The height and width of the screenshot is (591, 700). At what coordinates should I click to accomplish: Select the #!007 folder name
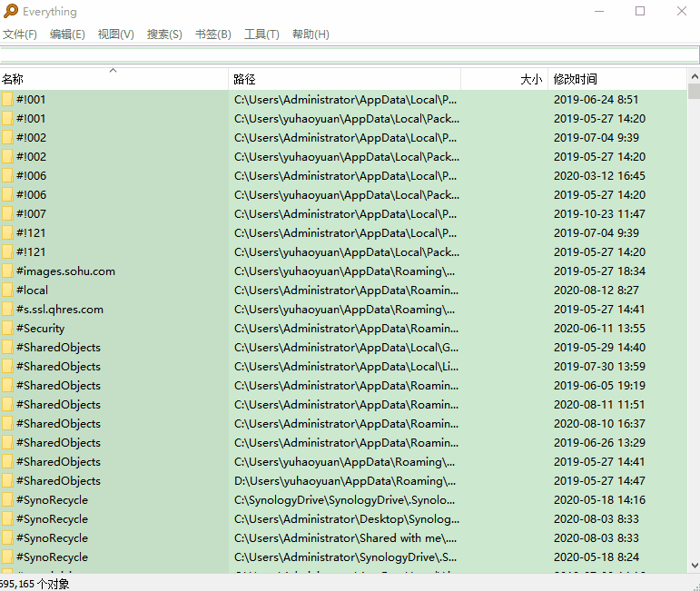(x=31, y=214)
